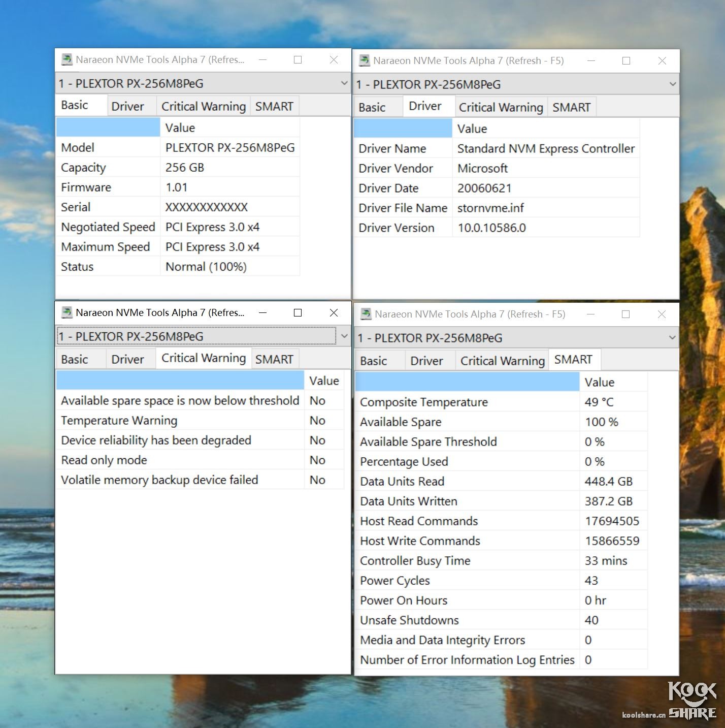Click the Controller Busy Time value "33 mins"
The width and height of the screenshot is (725, 728).
coord(606,561)
